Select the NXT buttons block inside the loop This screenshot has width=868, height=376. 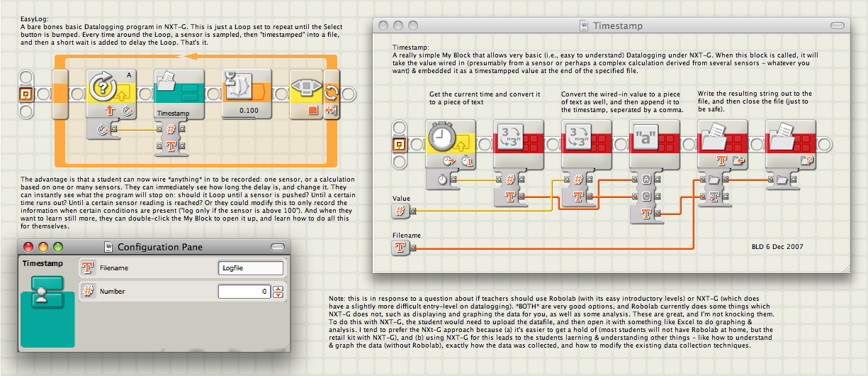(306, 94)
